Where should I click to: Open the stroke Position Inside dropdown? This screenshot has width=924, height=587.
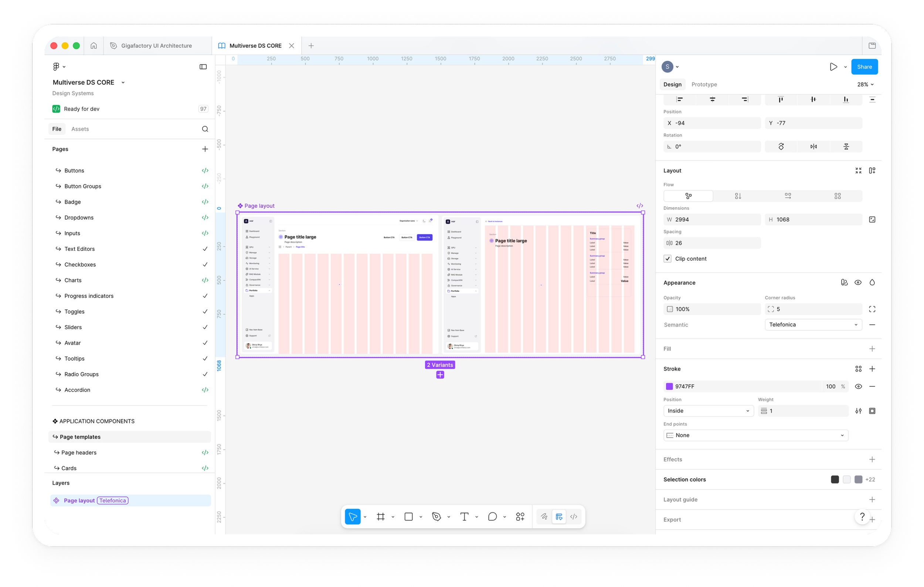(x=709, y=411)
